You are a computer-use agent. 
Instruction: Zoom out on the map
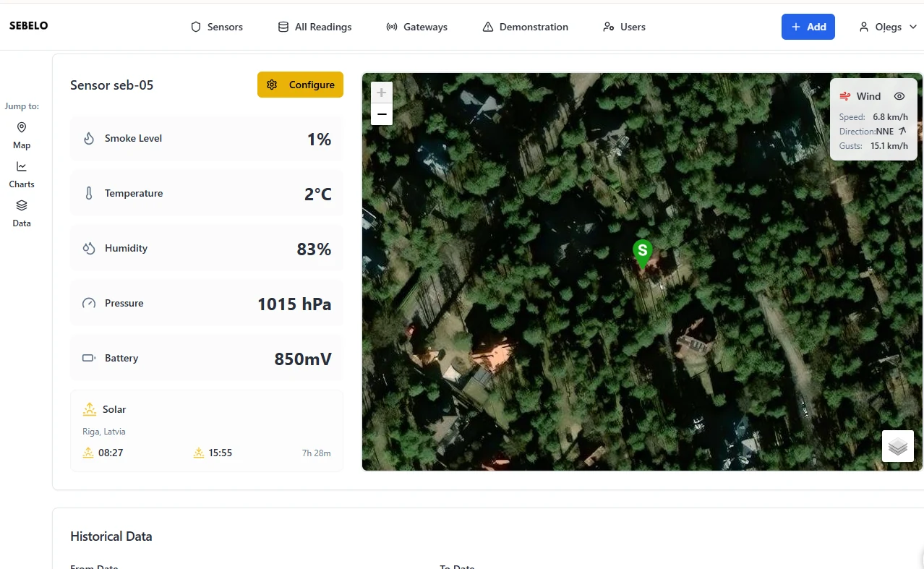coord(382,114)
